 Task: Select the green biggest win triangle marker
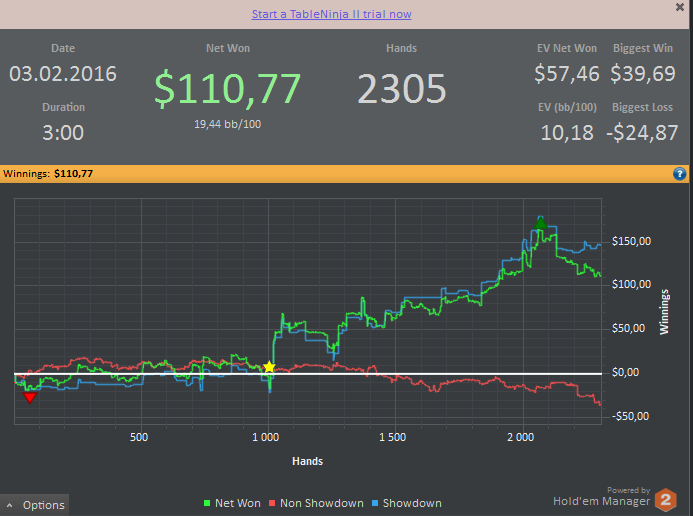pyautogui.click(x=541, y=223)
